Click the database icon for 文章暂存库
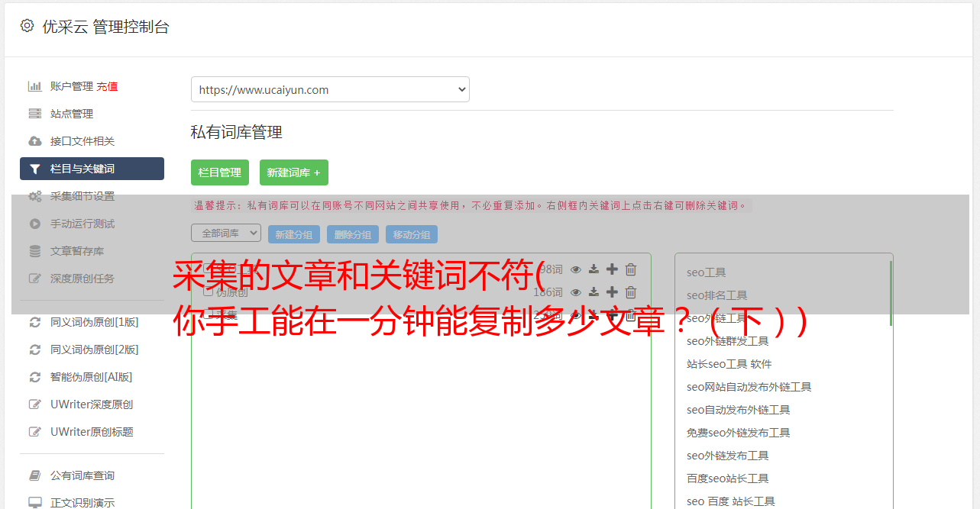 pos(35,251)
